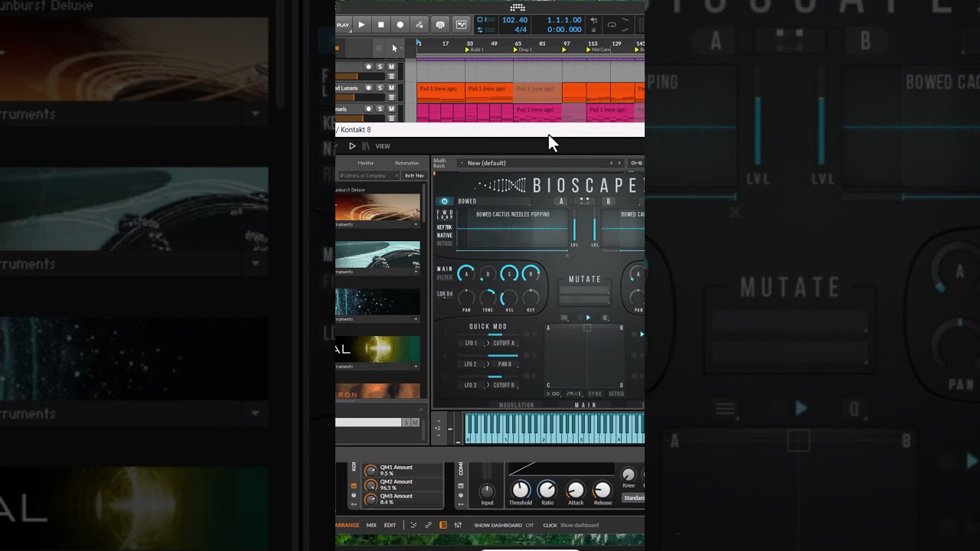Screen dimensions: 980x551
Task: Click the Instr Nav button
Action: pyautogui.click(x=414, y=175)
